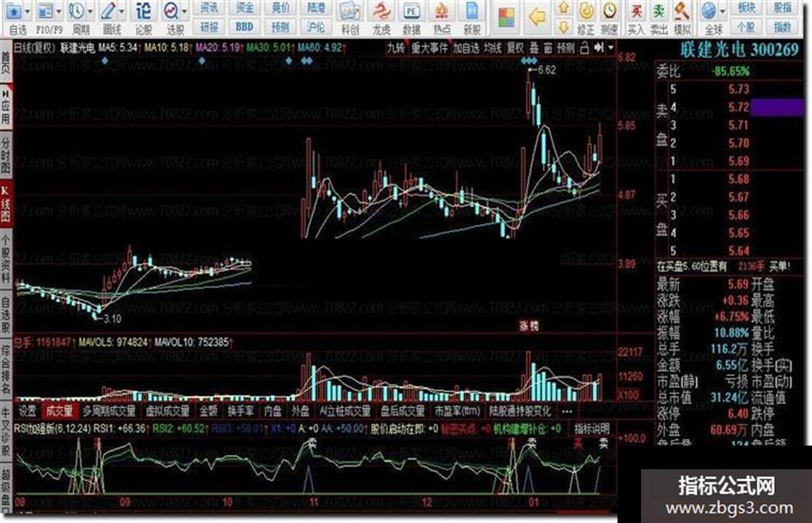Select the 成交量 indicator tab
The width and height of the screenshot is (812, 523).
click(x=59, y=411)
